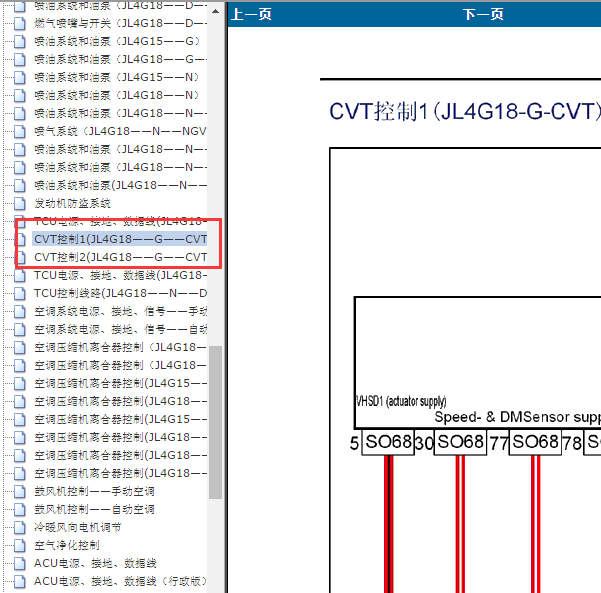Select the 喷油系统和油泵（JL4G15——N） entry
Viewport: 601px width, 593px height.
tap(117, 77)
